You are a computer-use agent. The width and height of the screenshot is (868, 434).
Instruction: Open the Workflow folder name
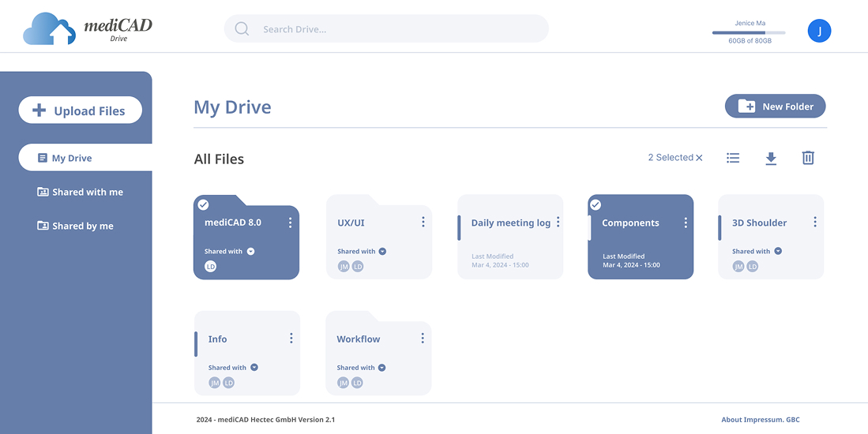(x=358, y=339)
